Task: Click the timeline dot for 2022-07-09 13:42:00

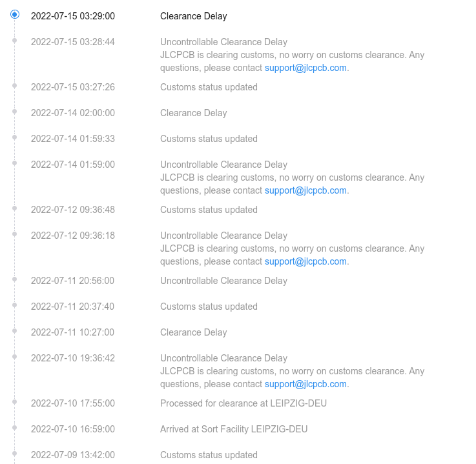Action: (15, 453)
